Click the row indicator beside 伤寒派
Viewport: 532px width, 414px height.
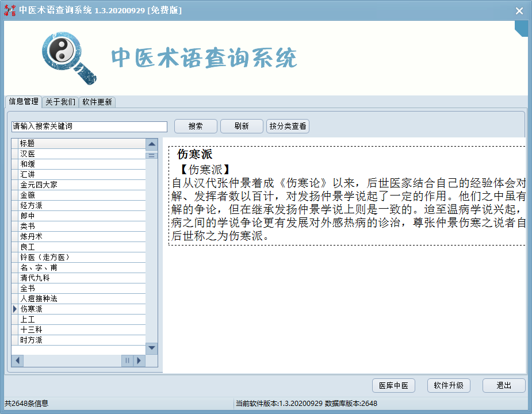[x=14, y=309]
